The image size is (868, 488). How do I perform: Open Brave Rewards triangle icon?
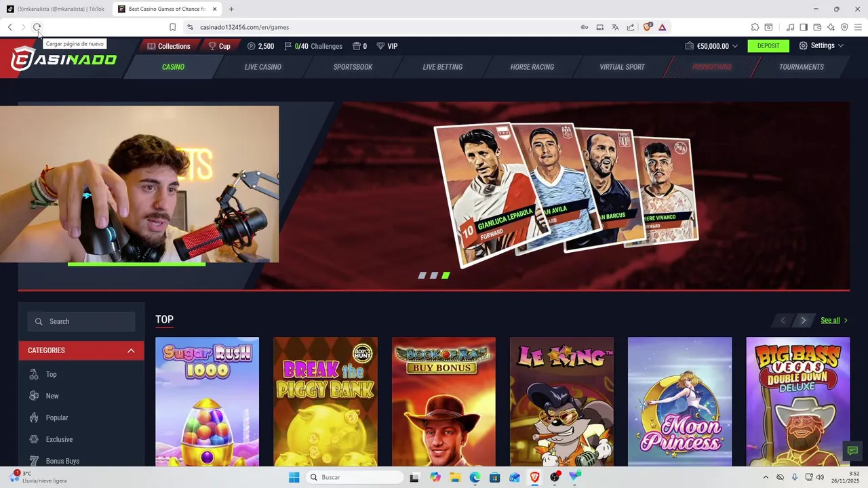click(662, 27)
